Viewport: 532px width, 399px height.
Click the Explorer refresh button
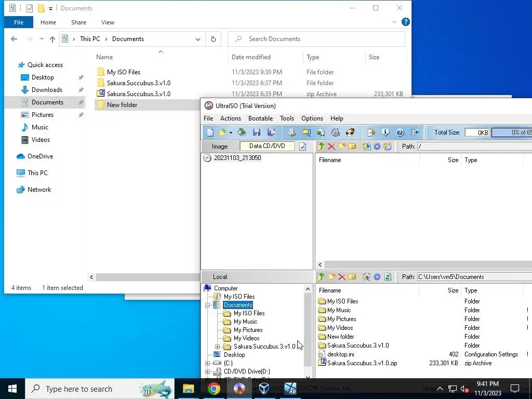[x=214, y=39]
